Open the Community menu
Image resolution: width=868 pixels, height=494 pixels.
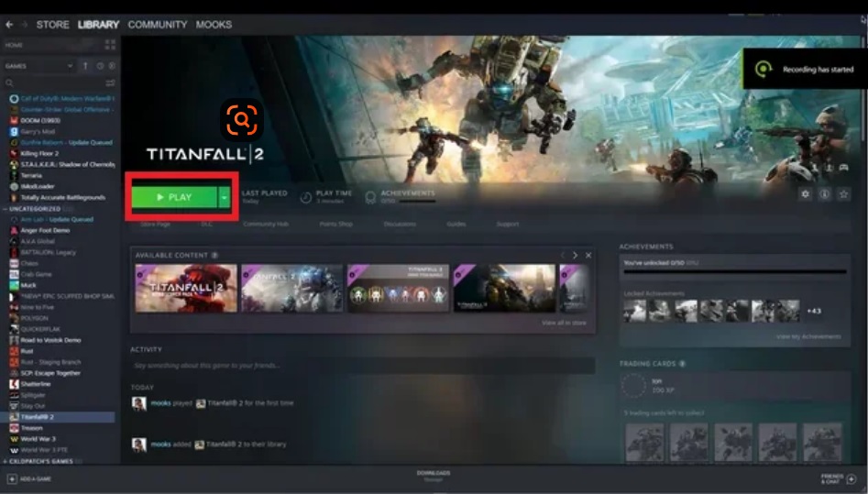[x=157, y=25]
